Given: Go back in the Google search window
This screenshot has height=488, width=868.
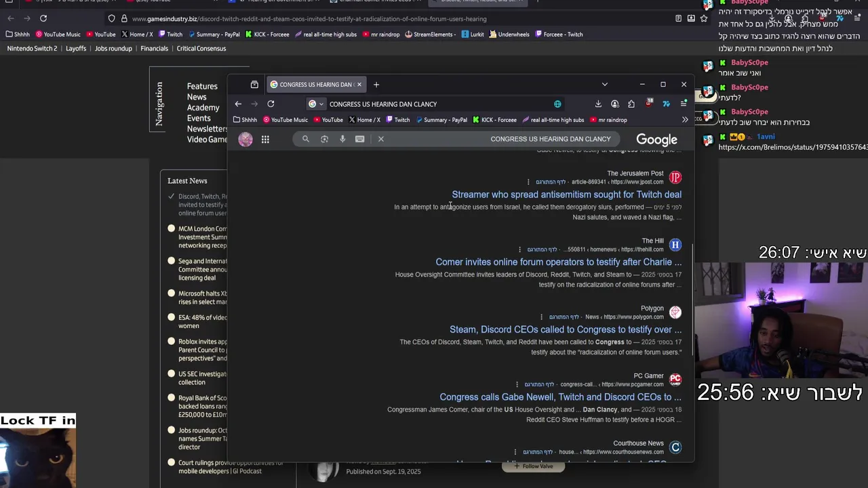Looking at the screenshot, I should pyautogui.click(x=238, y=104).
